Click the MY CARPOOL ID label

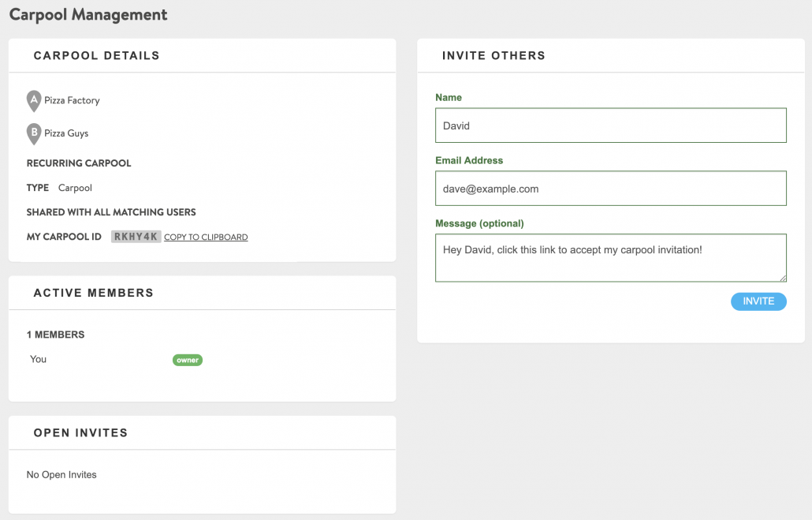[x=64, y=237]
